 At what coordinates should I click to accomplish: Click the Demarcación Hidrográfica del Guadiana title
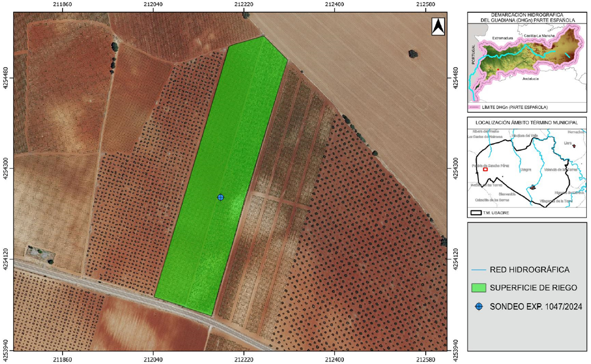pyautogui.click(x=527, y=17)
